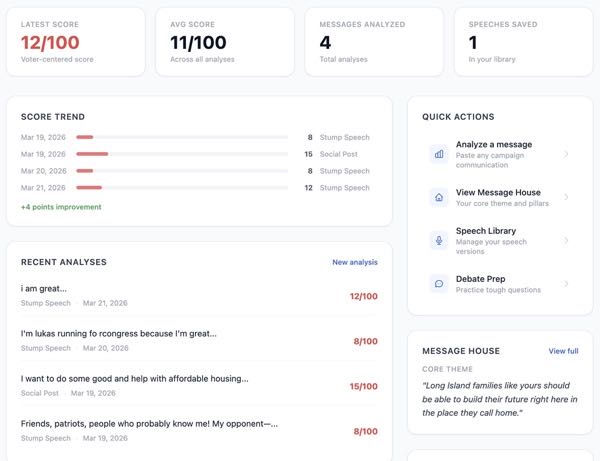The width and height of the screenshot is (600, 461).
Task: Open 'Friends, patriots, people' analysis
Action: click(x=199, y=431)
